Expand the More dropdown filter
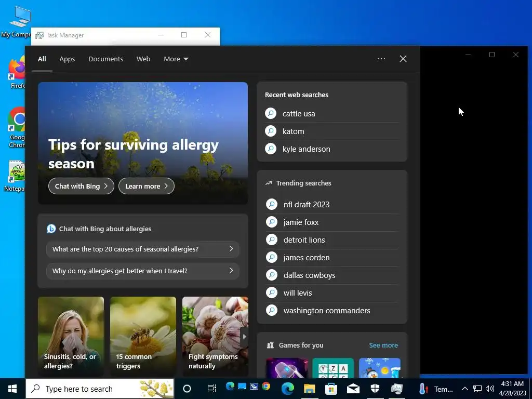 click(x=176, y=59)
